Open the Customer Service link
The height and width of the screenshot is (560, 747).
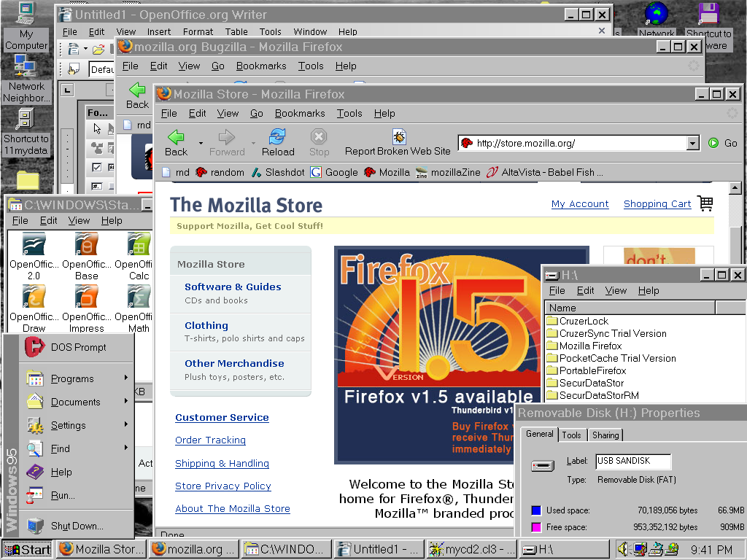click(222, 417)
